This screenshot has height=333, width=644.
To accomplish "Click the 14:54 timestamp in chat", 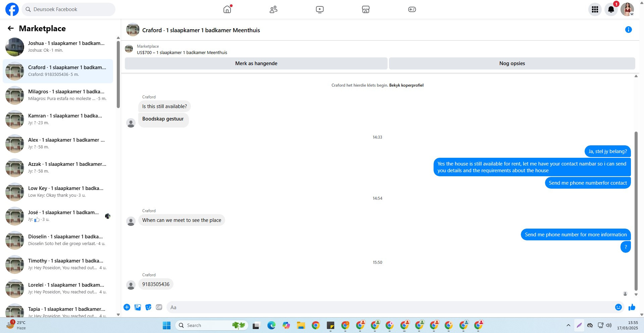I will pos(378,198).
